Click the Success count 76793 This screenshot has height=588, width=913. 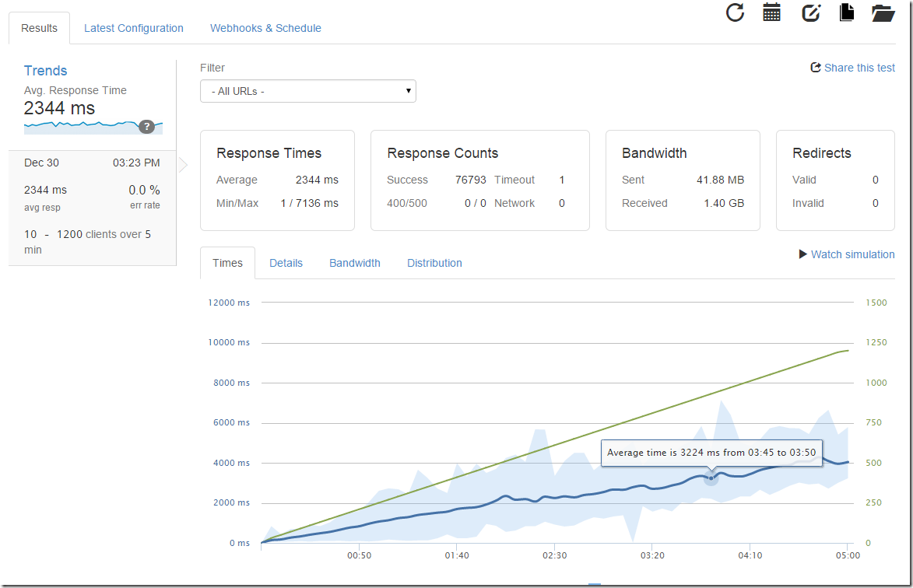point(470,180)
